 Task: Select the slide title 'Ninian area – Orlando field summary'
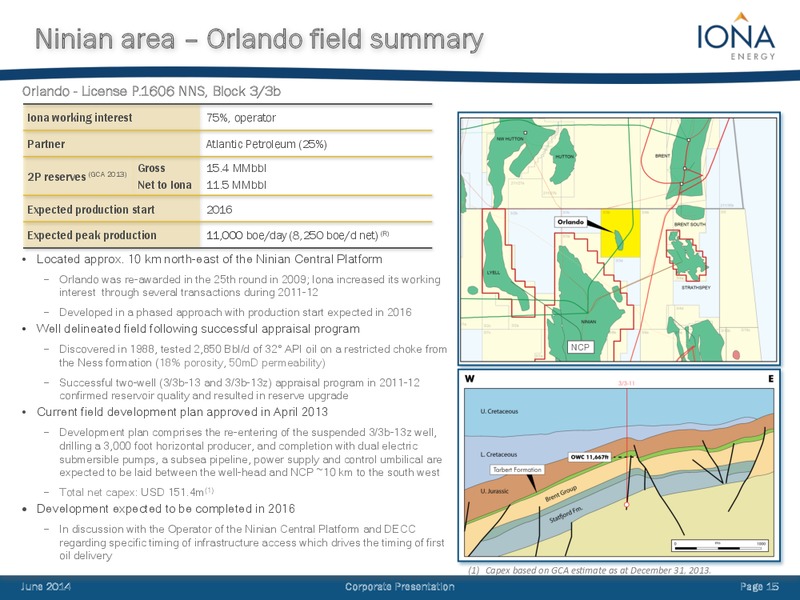click(x=259, y=39)
